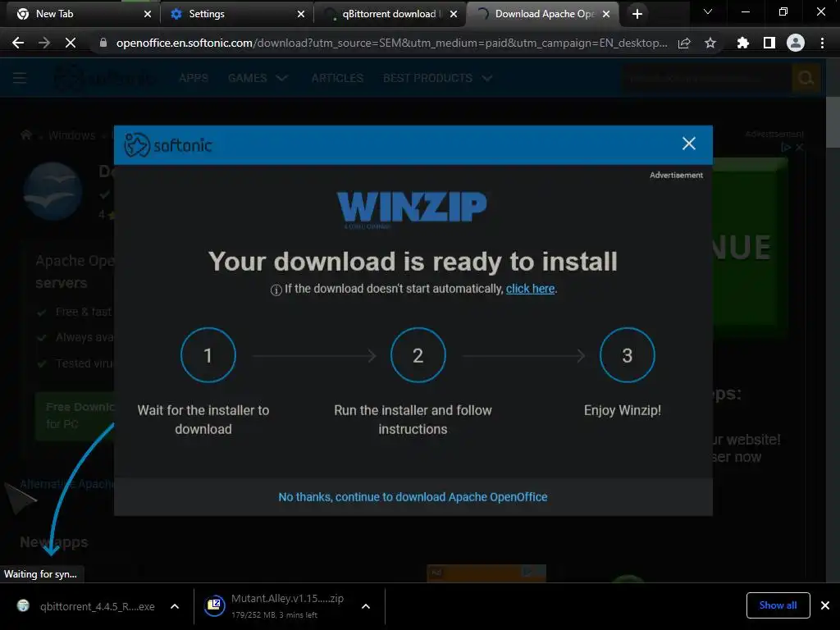The height and width of the screenshot is (630, 840).
Task: Bookmark this page with the star
Action: (710, 43)
